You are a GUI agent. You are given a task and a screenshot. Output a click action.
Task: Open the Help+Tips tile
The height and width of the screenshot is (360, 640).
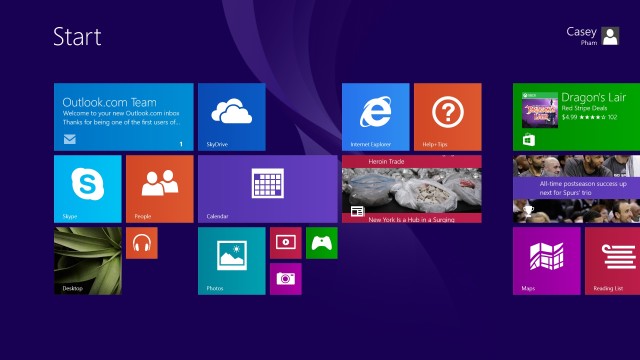[x=447, y=117]
